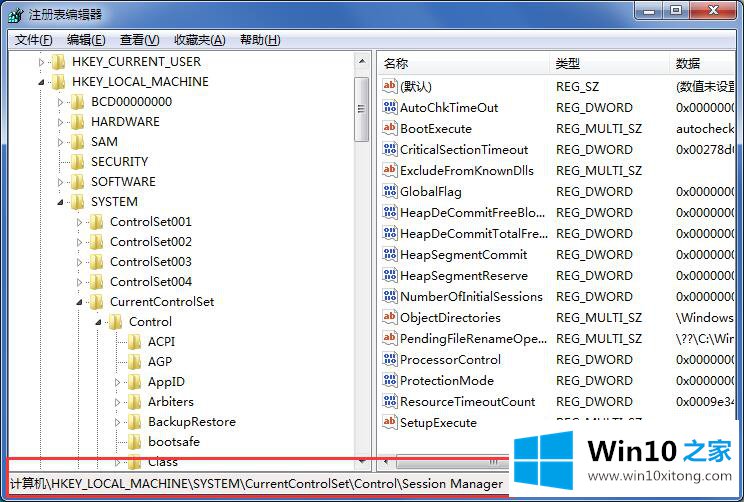Expand the AppID key arrow

pos(118,382)
